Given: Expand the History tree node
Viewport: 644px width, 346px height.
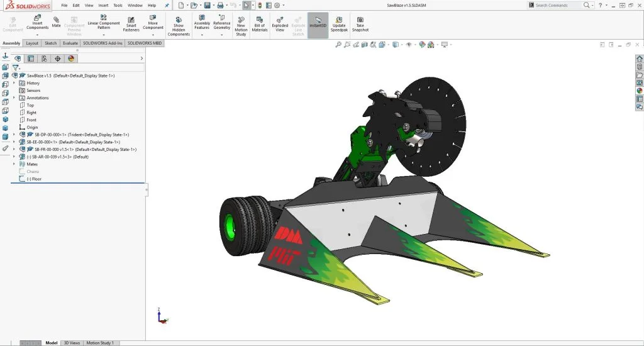Looking at the screenshot, I should pos(14,83).
